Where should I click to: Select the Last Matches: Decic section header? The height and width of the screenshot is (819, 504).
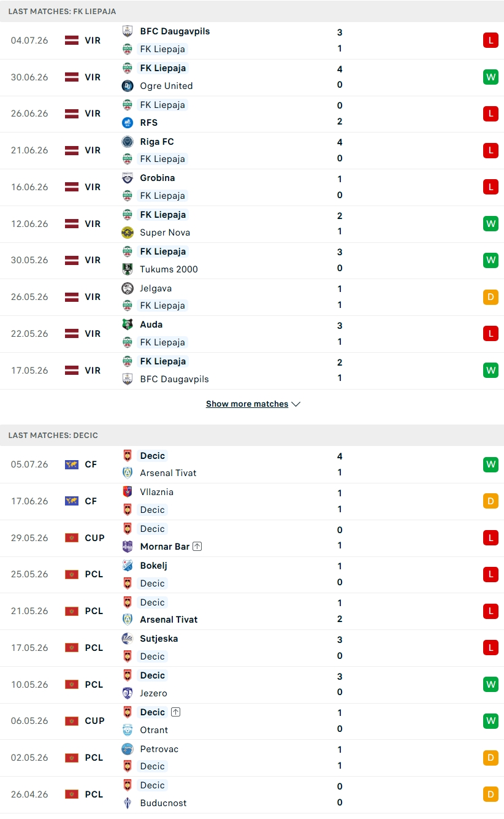click(x=252, y=435)
